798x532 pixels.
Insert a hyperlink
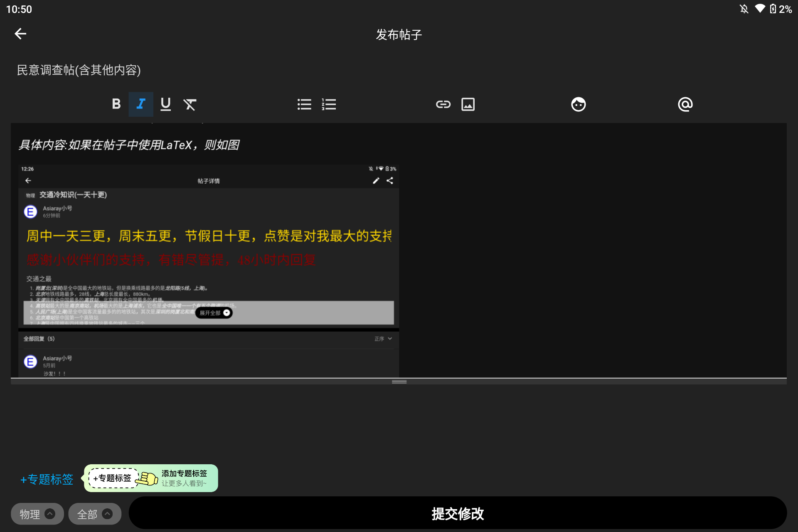pyautogui.click(x=443, y=104)
